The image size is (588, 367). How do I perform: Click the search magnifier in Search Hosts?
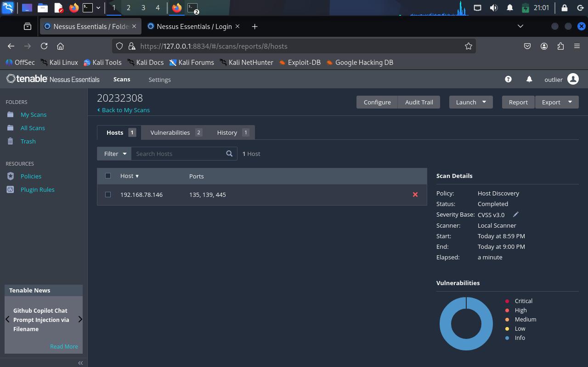230,154
